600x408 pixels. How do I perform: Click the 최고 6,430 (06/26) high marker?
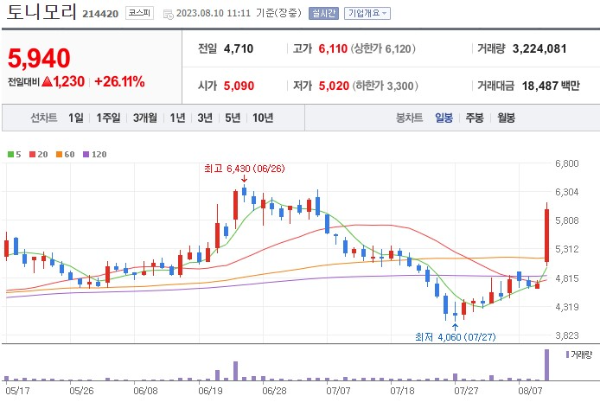[245, 169]
